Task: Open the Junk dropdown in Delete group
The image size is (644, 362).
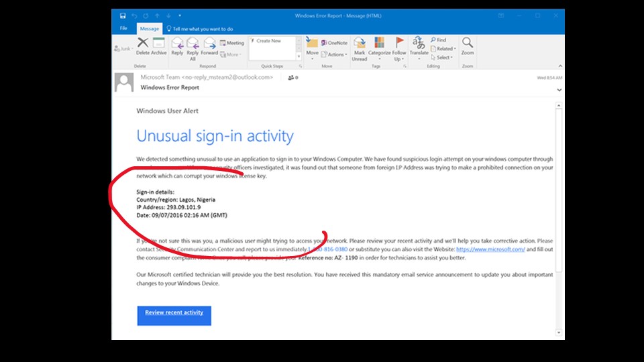Action: (x=123, y=48)
